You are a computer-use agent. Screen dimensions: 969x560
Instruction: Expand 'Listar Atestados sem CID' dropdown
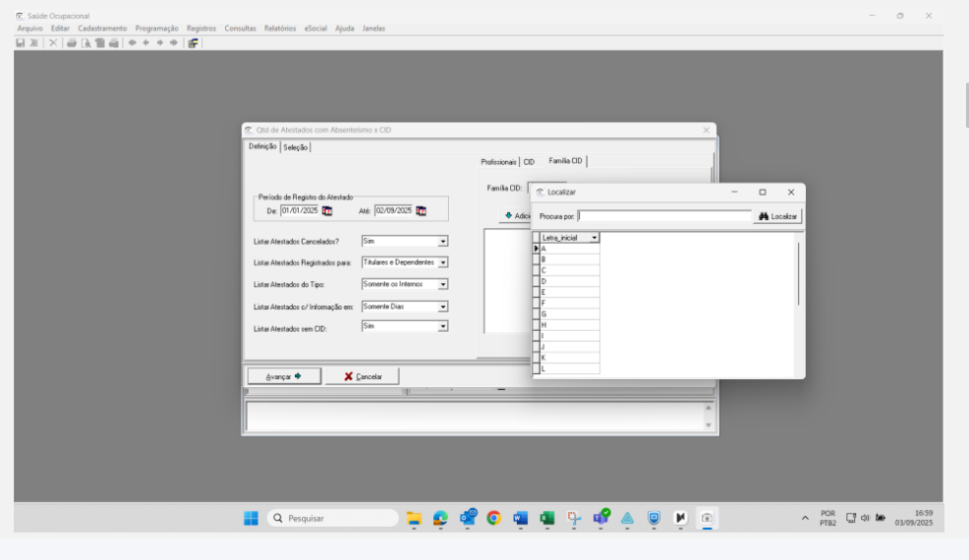tap(442, 327)
